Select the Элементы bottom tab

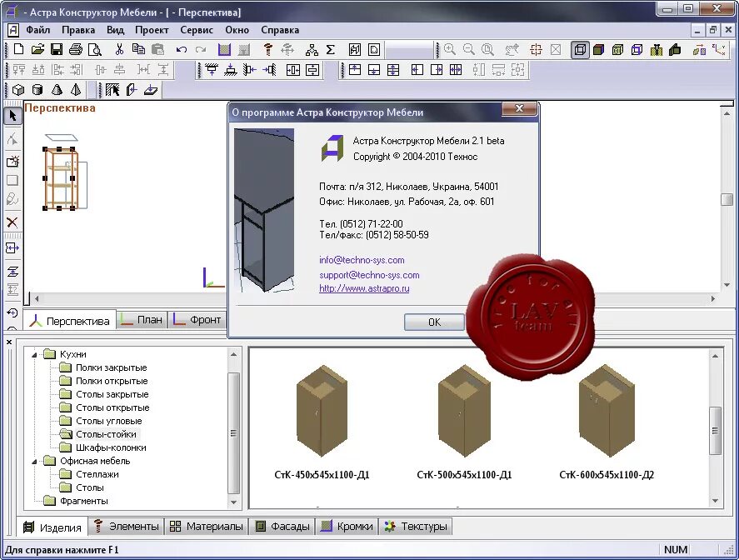point(127,526)
